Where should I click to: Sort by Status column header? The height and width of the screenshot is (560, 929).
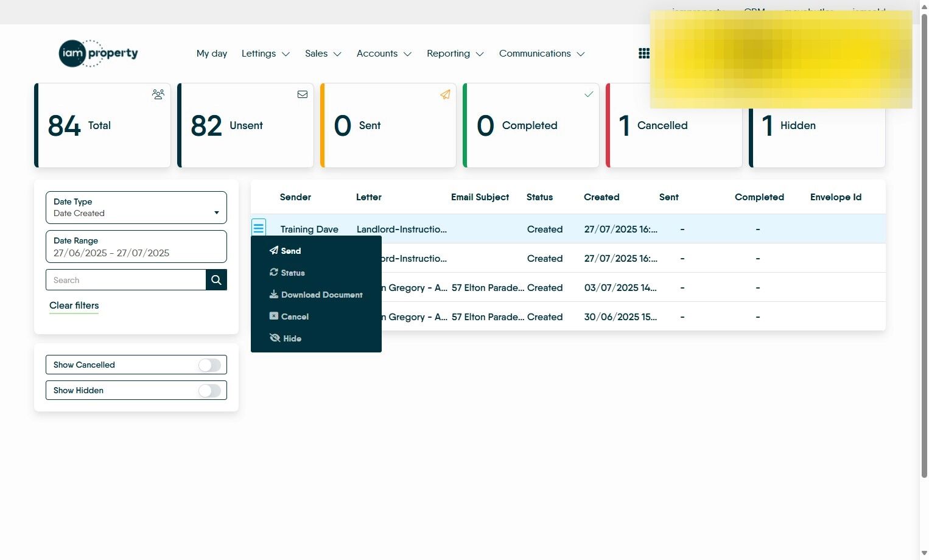539,197
